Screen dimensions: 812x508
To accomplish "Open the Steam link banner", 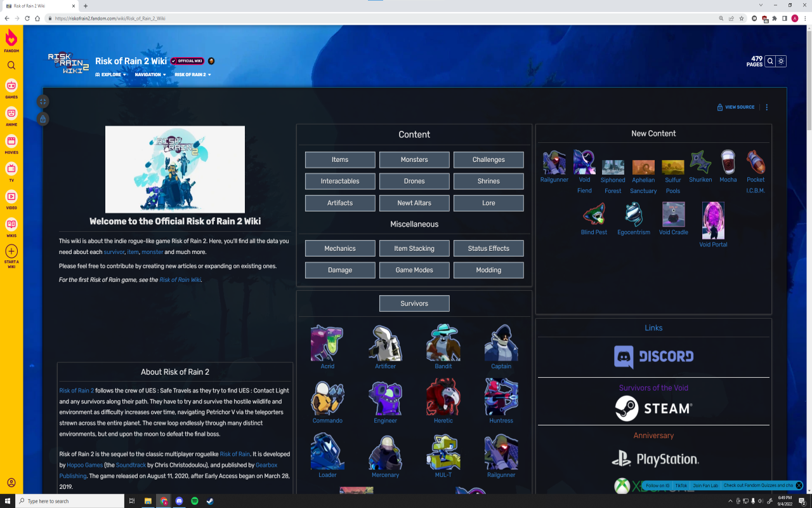I will [x=653, y=408].
